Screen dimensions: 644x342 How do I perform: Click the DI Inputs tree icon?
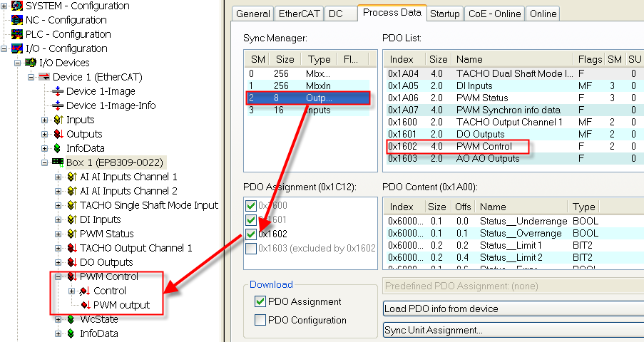click(72, 219)
